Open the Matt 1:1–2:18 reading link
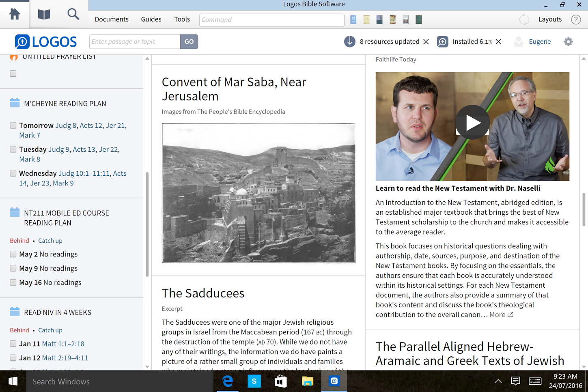 pyautogui.click(x=63, y=344)
